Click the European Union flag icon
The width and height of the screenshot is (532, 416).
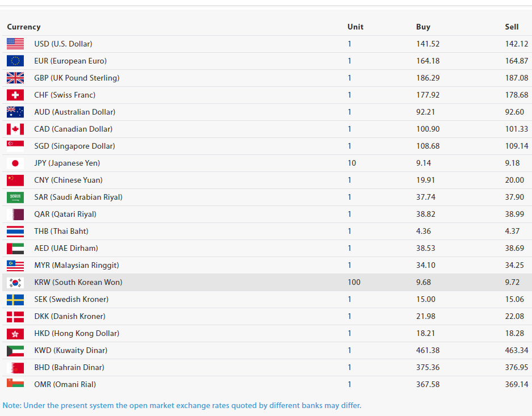point(15,61)
